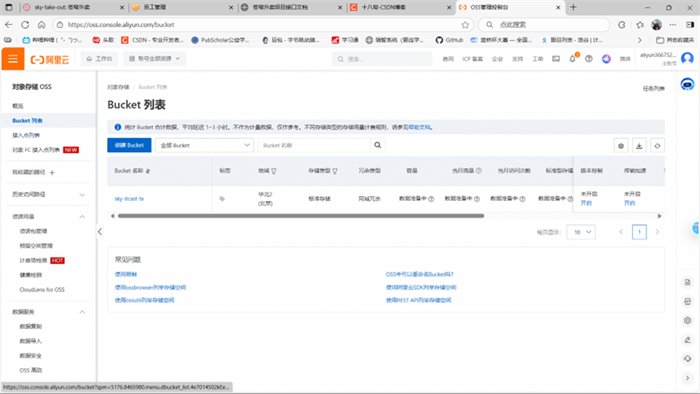The image size is (700, 394).
Task: Open the workbench button in header
Action: tap(100, 58)
